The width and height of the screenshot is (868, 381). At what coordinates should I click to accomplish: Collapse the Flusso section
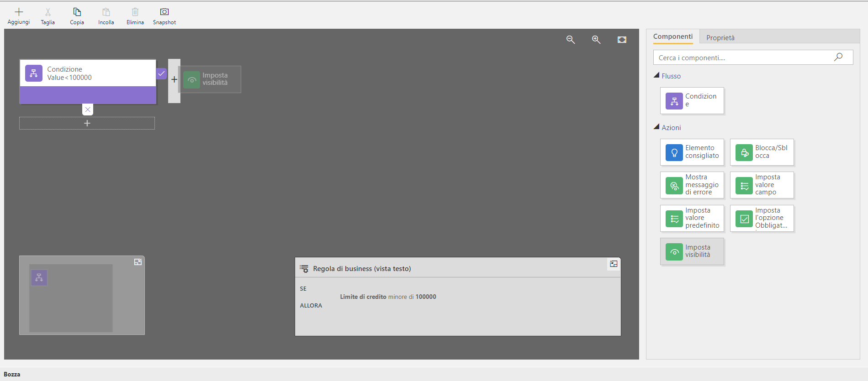click(656, 75)
